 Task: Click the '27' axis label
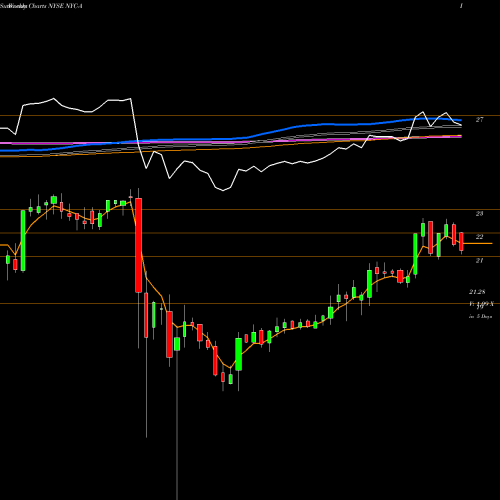(479, 120)
